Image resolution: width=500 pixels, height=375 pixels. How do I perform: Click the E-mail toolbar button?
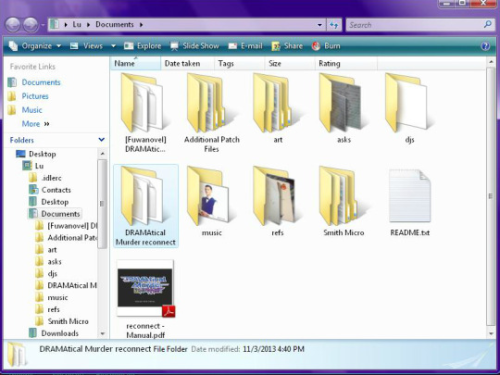point(245,46)
